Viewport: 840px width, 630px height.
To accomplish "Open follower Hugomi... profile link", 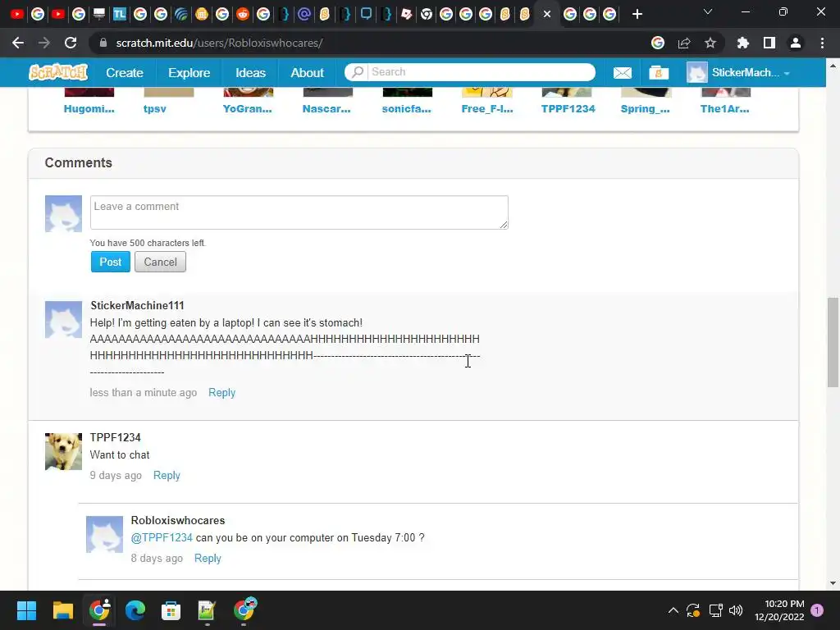I will tap(89, 109).
